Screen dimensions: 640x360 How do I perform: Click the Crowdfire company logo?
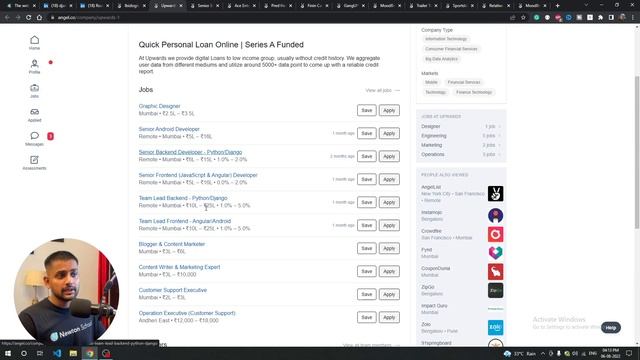tap(496, 234)
